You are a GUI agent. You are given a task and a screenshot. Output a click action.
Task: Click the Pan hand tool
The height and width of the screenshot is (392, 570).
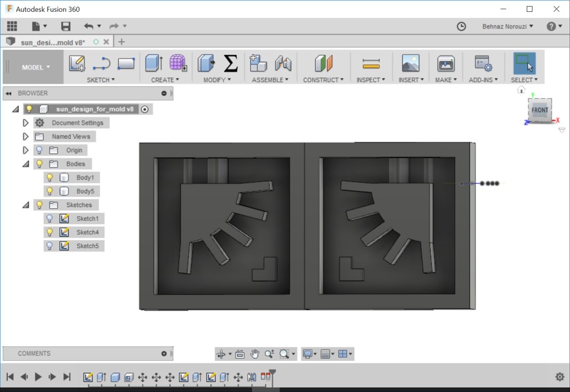[255, 354]
